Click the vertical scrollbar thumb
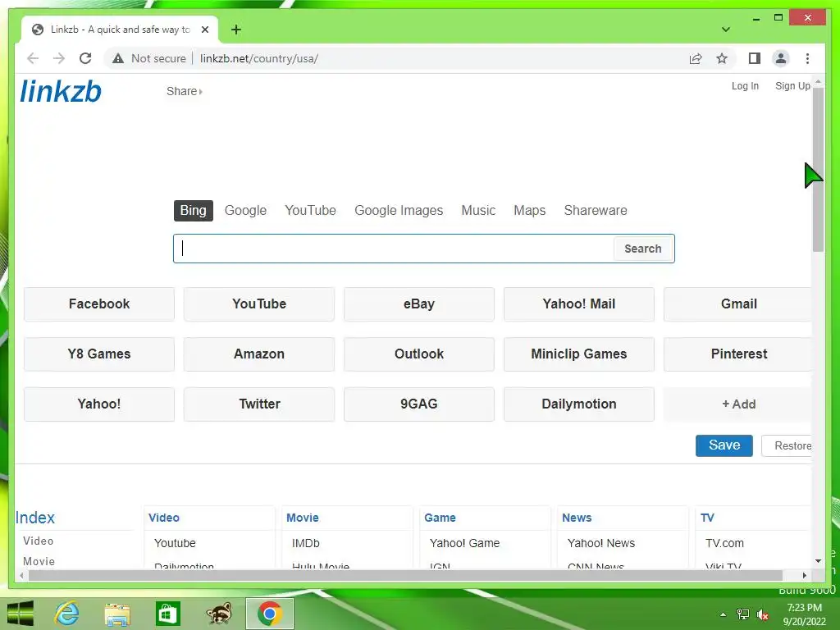 (x=818, y=169)
